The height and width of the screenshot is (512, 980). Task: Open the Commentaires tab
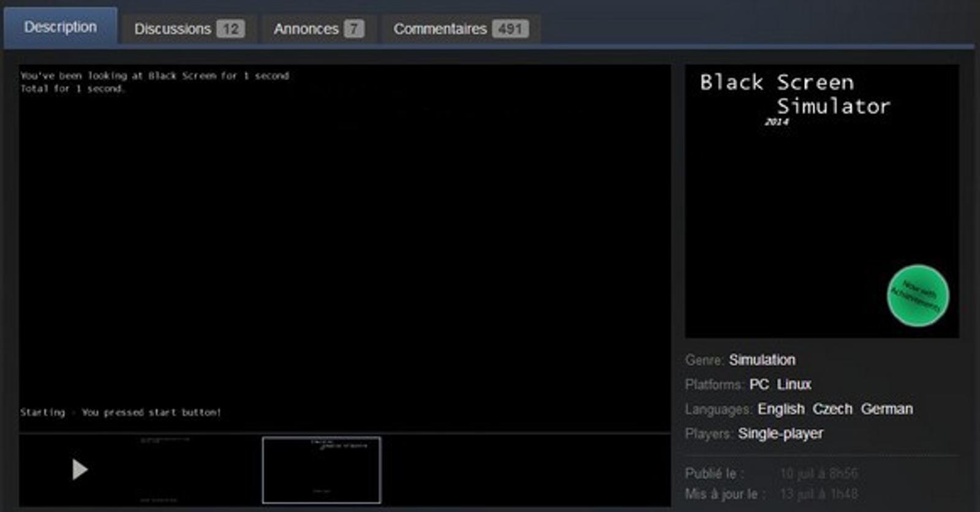461,29
